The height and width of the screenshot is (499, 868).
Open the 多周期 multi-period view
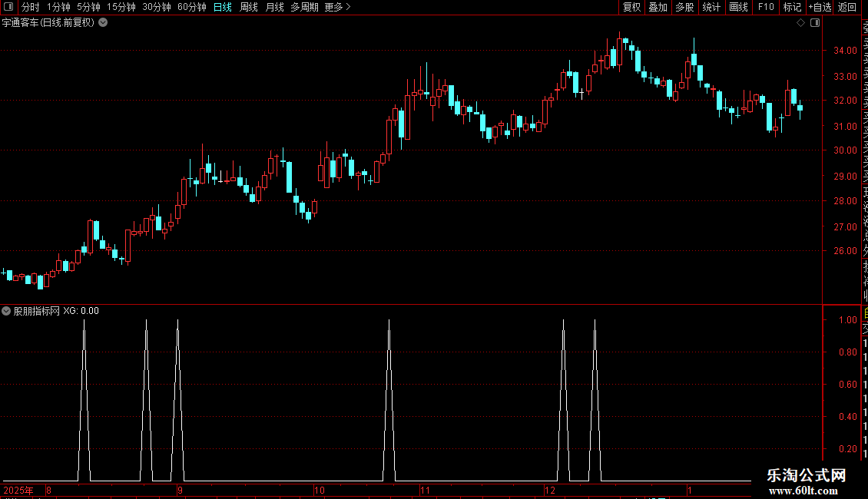pyautogui.click(x=304, y=7)
